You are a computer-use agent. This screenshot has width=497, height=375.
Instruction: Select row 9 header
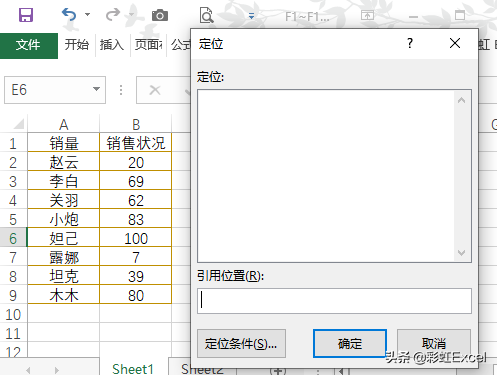[x=13, y=295]
